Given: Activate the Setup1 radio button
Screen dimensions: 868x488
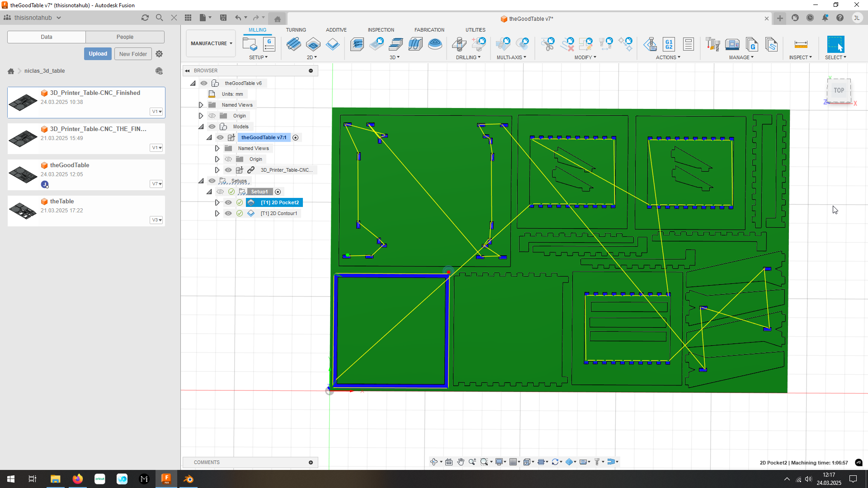Looking at the screenshot, I should [278, 192].
